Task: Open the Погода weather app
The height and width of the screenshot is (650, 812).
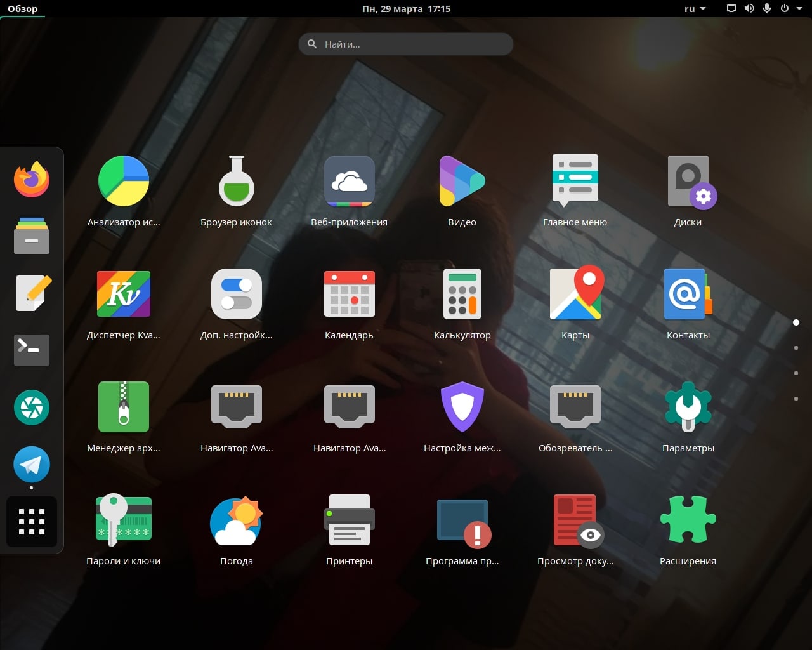Action: point(237,529)
